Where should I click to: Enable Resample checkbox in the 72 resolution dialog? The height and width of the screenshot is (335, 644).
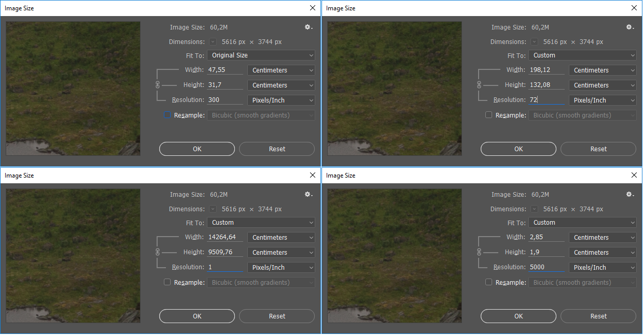coord(488,115)
